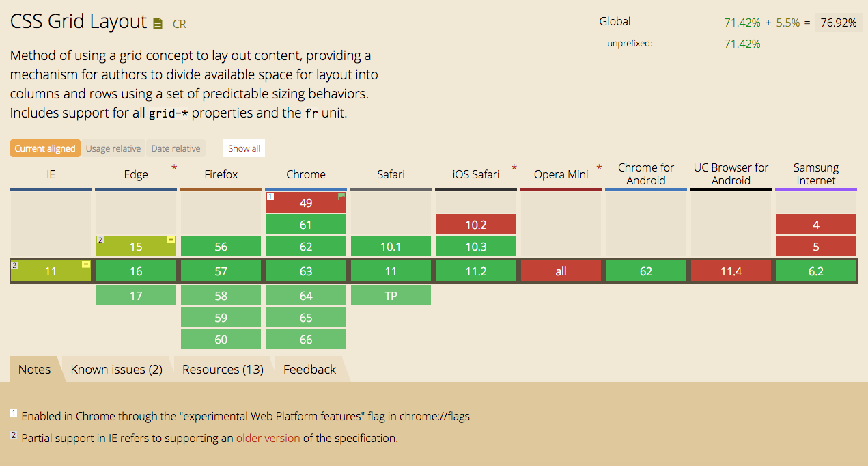The height and width of the screenshot is (466, 868).
Task: Open the Resources (13) tab
Action: [x=223, y=370]
